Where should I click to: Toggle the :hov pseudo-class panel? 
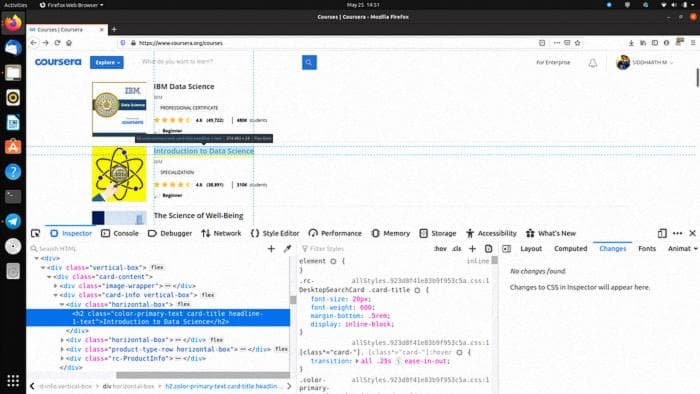(440, 249)
